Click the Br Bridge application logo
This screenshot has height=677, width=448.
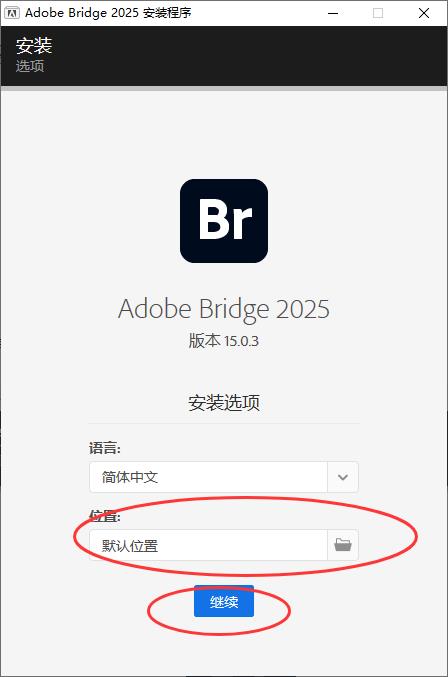pos(224,221)
